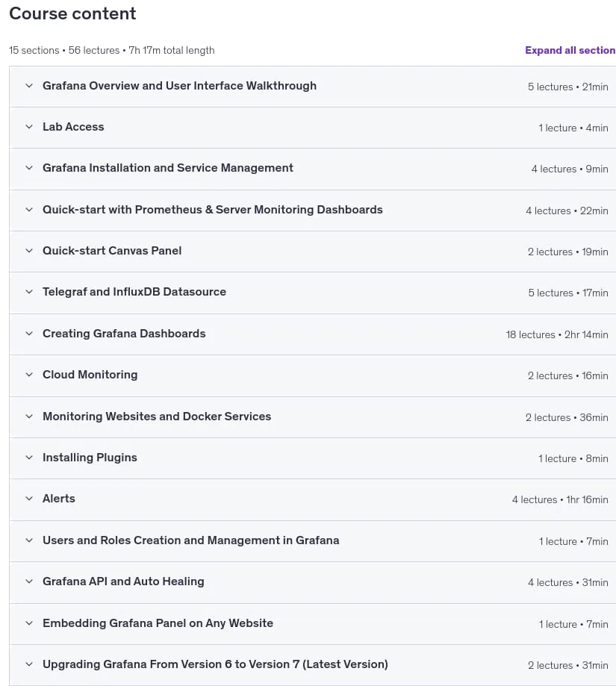
Task: Expand the Grafana Overview section chevron
Action: point(29,86)
